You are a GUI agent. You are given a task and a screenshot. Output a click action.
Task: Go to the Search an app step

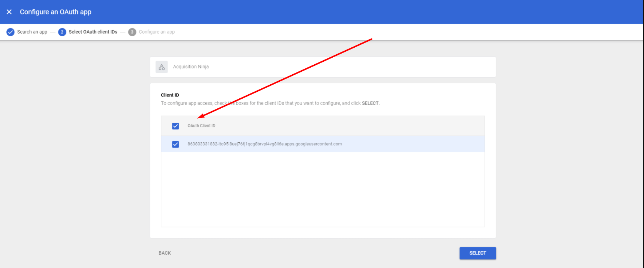click(32, 32)
